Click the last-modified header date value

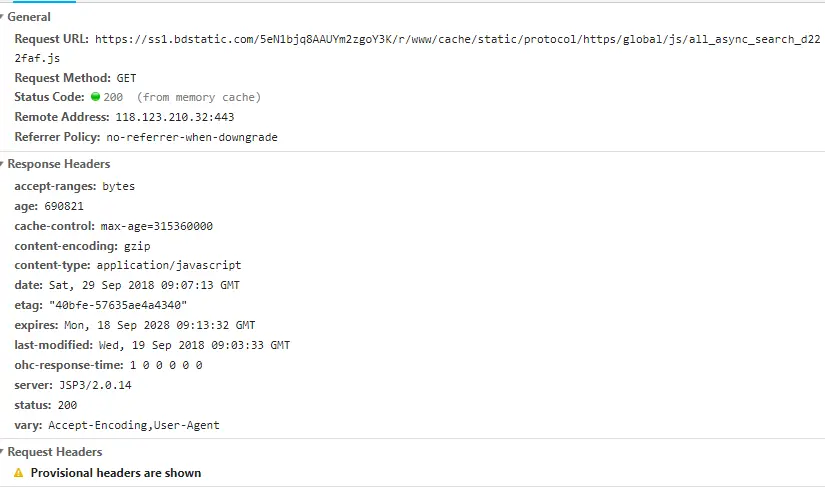click(194, 345)
